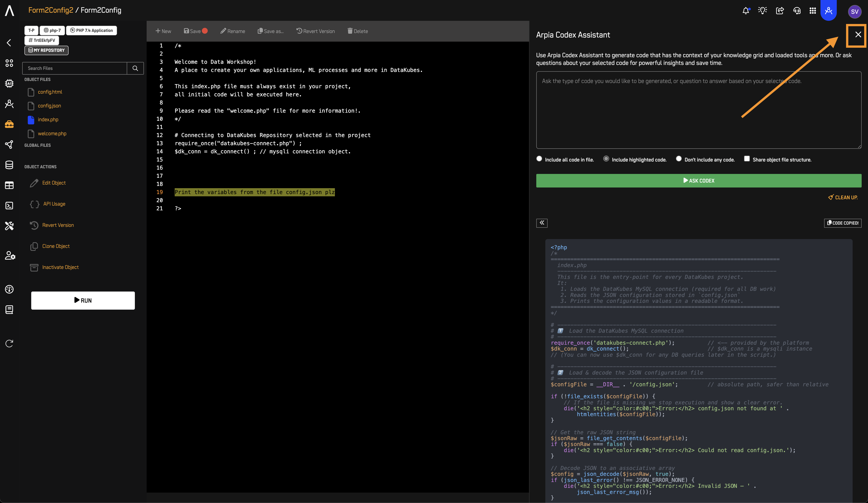Click the back chevron in the sidebar
The image size is (868, 503).
point(9,43)
